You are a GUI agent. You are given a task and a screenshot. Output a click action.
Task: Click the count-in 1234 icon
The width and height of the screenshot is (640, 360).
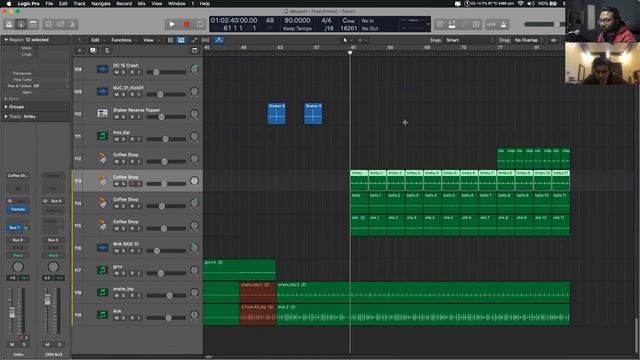pyautogui.click(x=491, y=24)
